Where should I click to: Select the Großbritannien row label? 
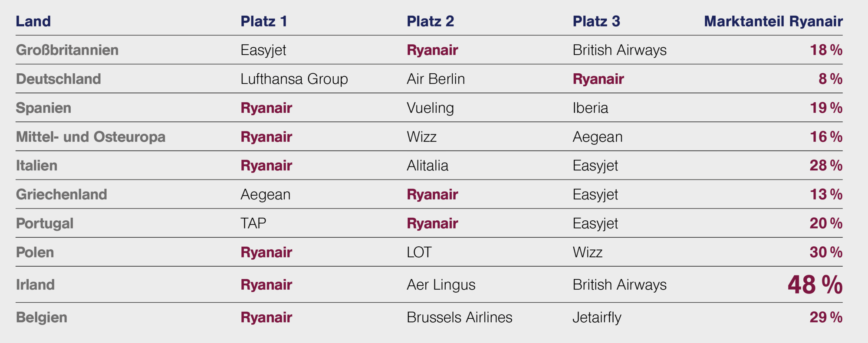(67, 50)
